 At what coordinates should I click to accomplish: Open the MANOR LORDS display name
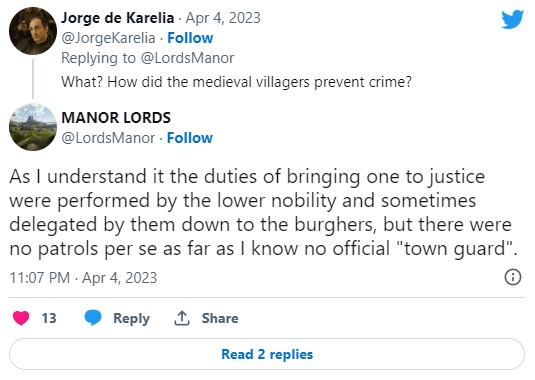pos(116,118)
